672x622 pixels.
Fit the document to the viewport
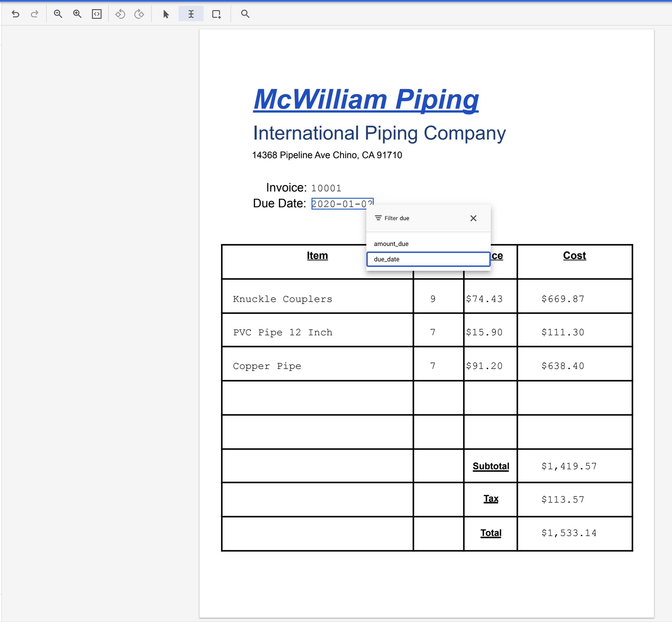(97, 14)
